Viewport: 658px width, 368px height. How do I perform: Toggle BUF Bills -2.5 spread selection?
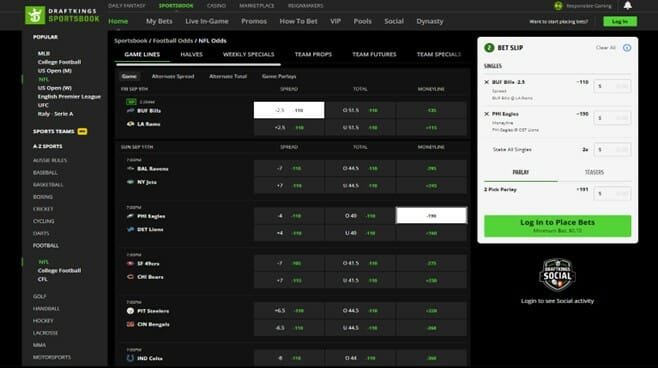point(289,110)
